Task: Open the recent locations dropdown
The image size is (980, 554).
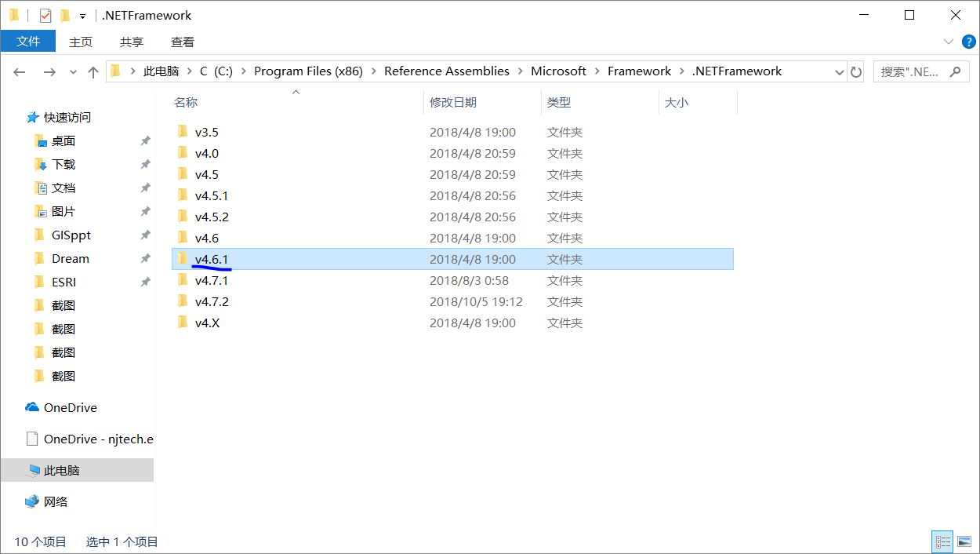Action: [x=73, y=71]
